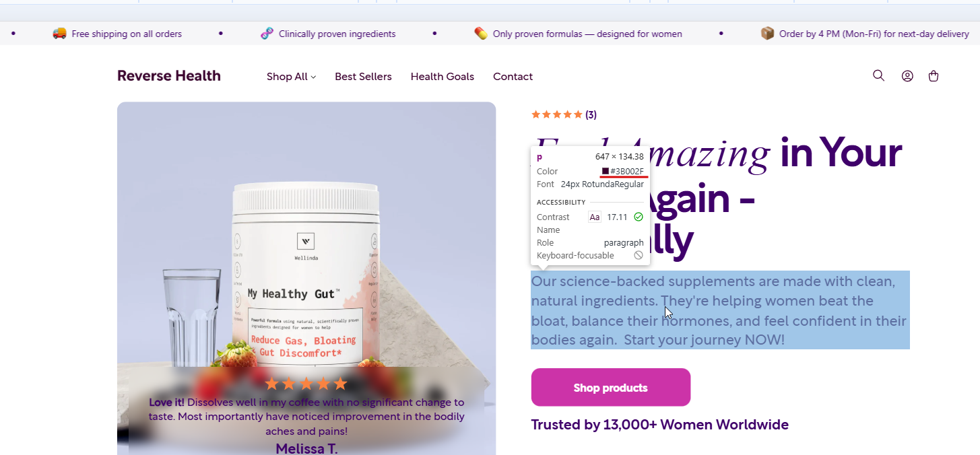Click the clinically proven link chain icon
The width and height of the screenshot is (980, 455).
[x=267, y=33]
